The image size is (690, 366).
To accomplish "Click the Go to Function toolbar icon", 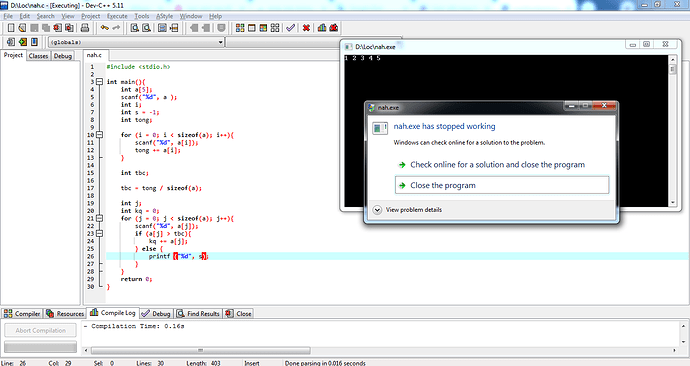I will (162, 28).
